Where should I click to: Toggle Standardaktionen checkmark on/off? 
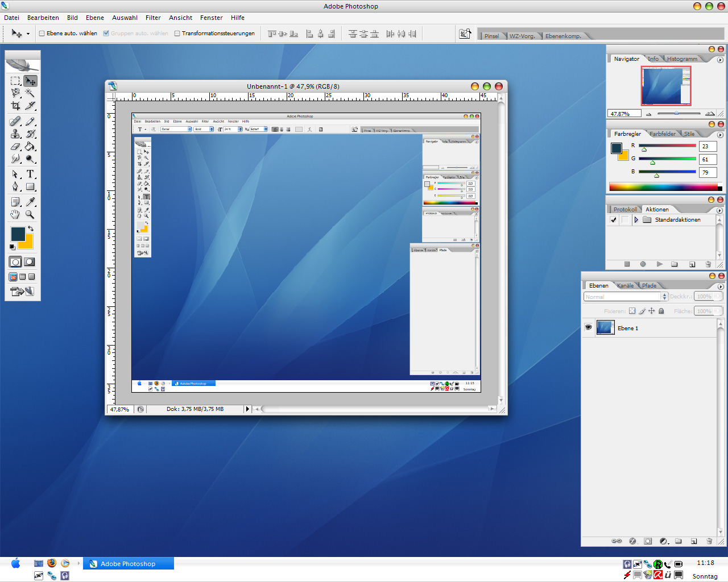click(x=613, y=219)
